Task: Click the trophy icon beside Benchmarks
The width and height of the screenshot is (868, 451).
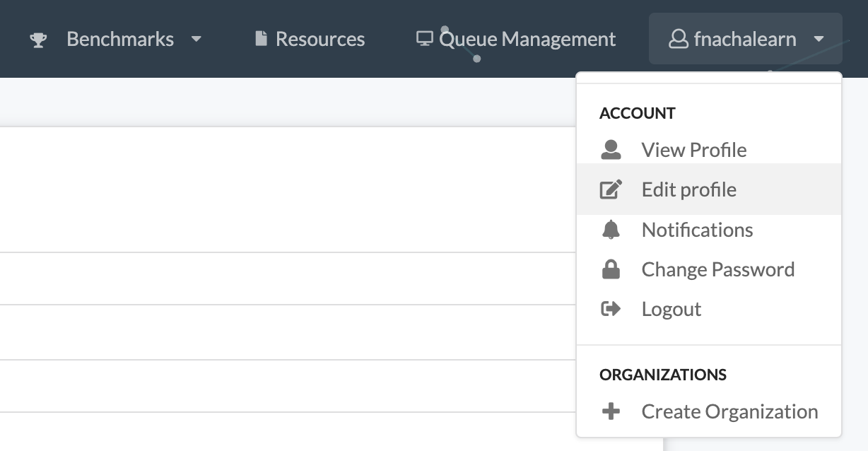Action: 38,40
